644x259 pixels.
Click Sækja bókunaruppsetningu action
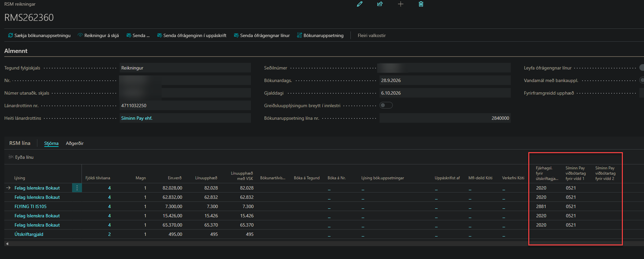[39, 35]
